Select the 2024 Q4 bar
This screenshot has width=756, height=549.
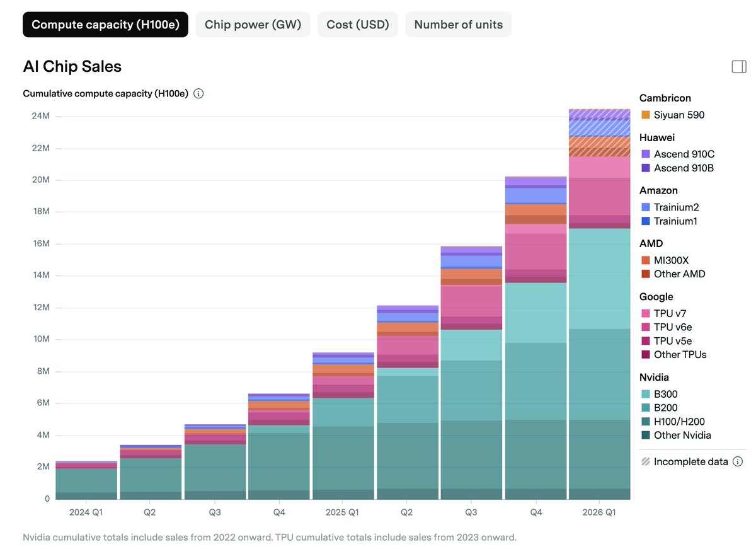coord(279,447)
